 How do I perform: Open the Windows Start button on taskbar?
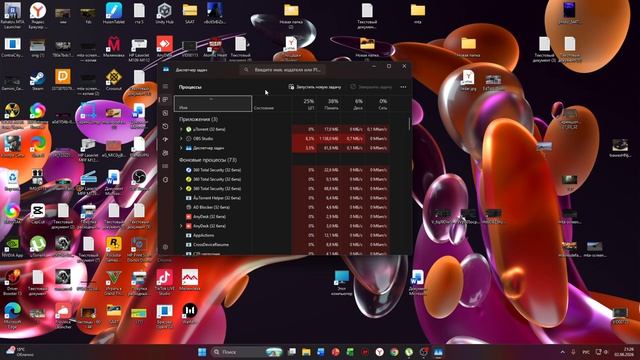pyautogui.click(x=202, y=352)
